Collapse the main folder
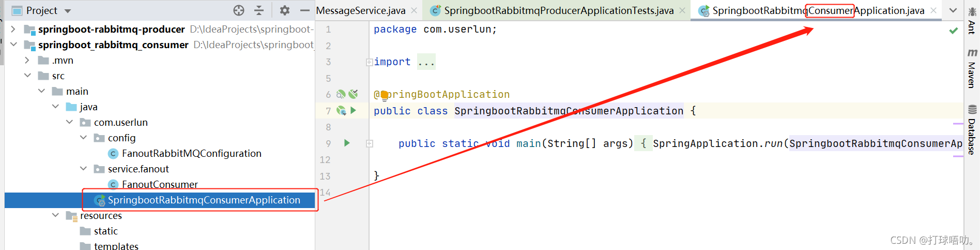This screenshot has width=980, height=250. point(41,91)
